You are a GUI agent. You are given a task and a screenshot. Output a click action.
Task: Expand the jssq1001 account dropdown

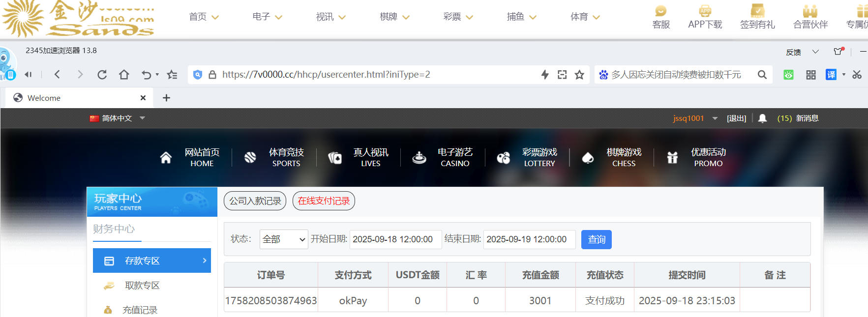click(x=715, y=118)
